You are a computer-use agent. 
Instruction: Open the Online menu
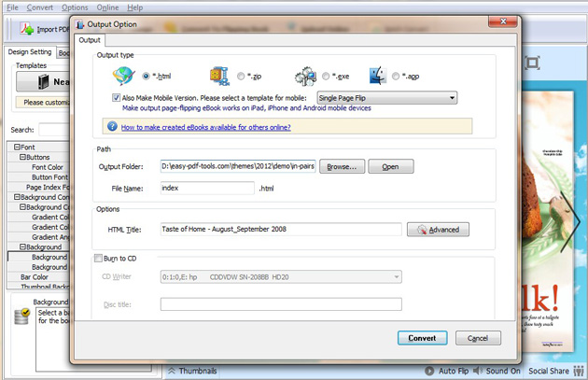107,7
